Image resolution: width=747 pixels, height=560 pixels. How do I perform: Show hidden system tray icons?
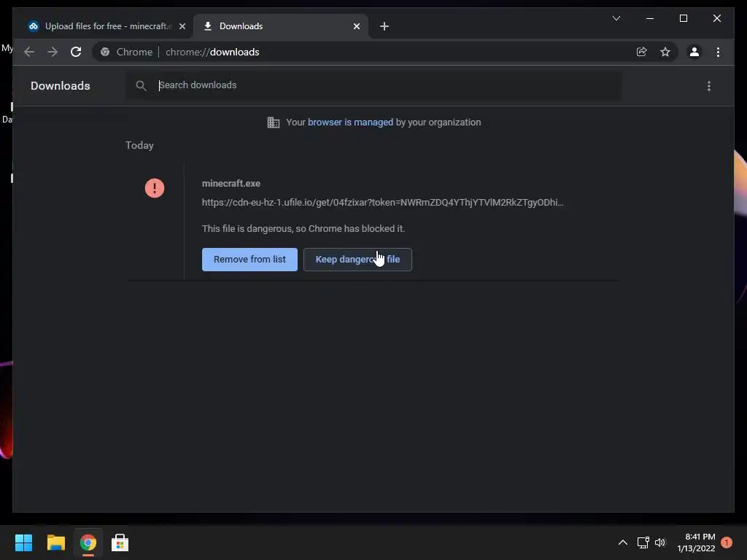pos(623,542)
